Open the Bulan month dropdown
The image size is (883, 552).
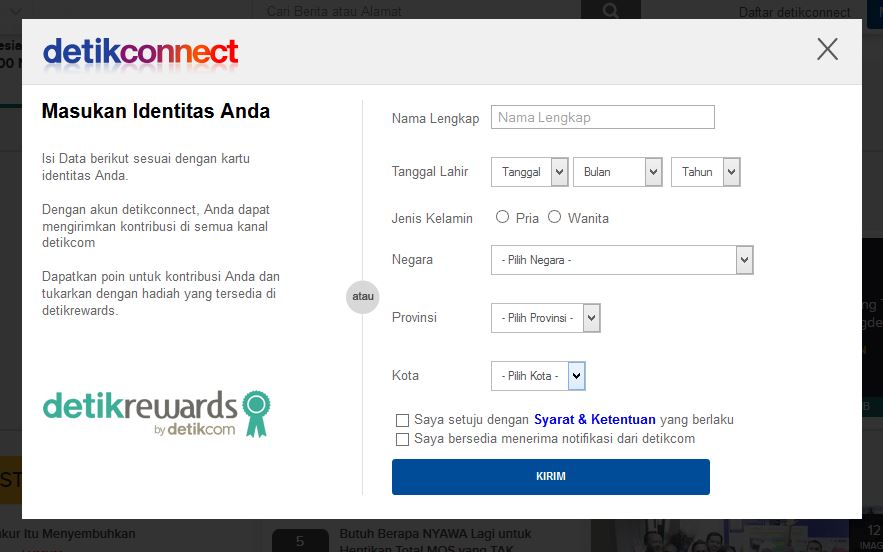(617, 172)
